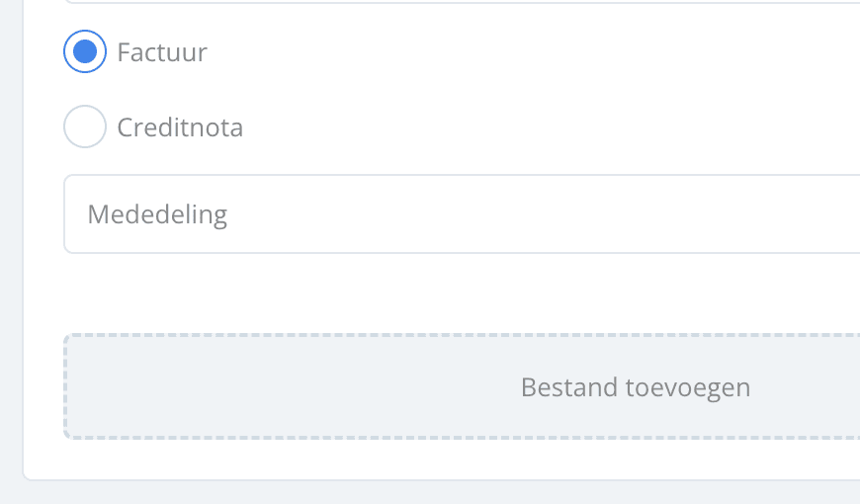Switch the selection to Creditnota
Viewport: 860px width, 504px height.
click(x=85, y=126)
